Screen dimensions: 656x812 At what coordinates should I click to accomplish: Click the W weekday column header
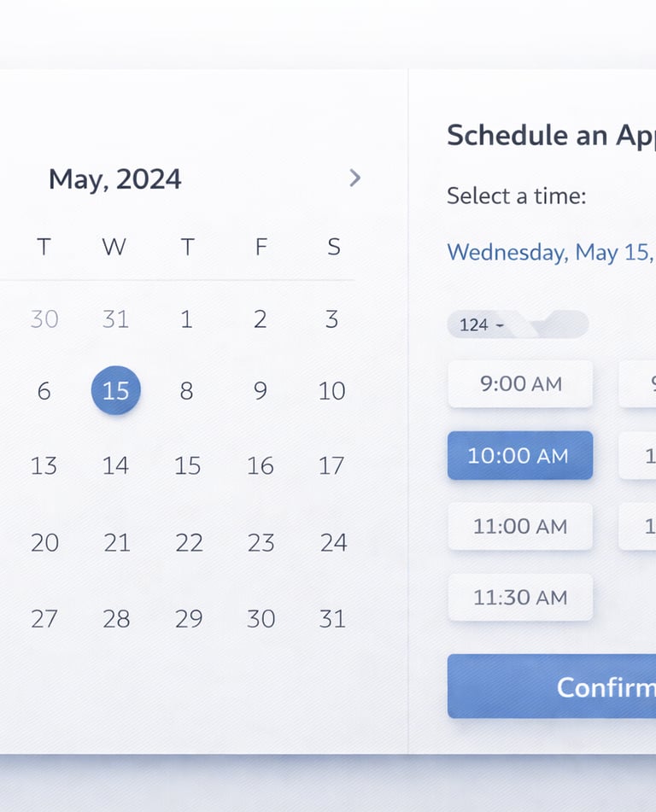pyautogui.click(x=114, y=248)
